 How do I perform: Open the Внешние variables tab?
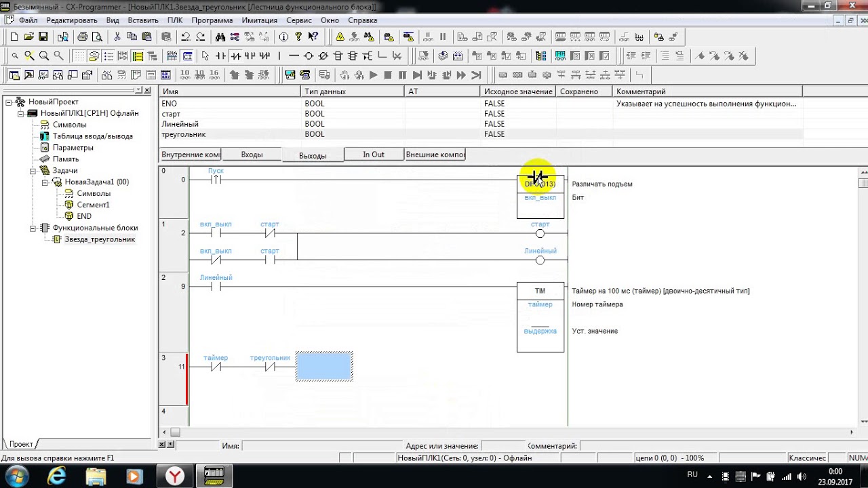point(435,155)
